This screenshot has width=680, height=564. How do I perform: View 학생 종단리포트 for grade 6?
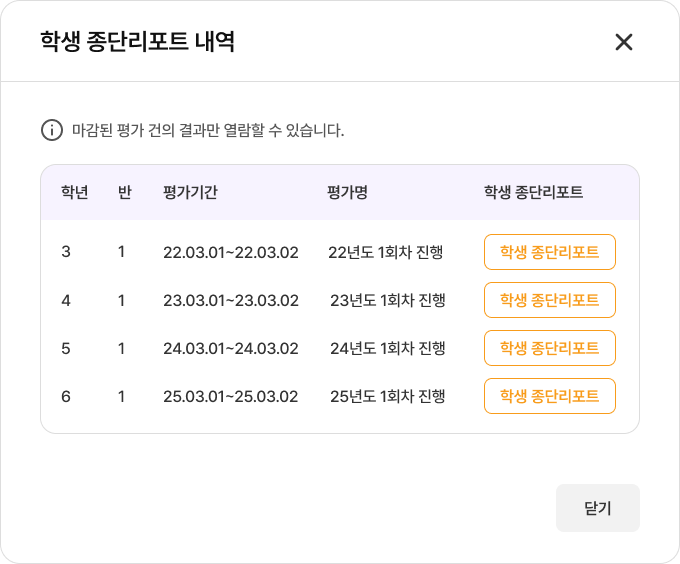pos(549,396)
